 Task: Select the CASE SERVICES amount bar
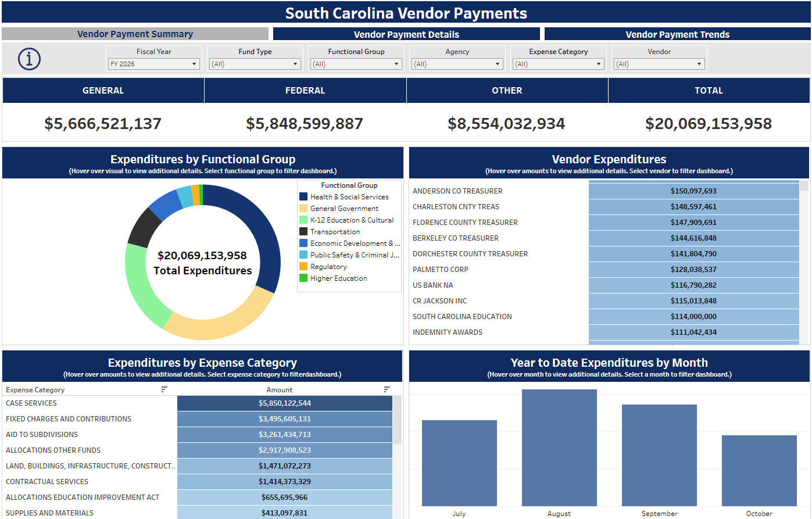(x=285, y=403)
